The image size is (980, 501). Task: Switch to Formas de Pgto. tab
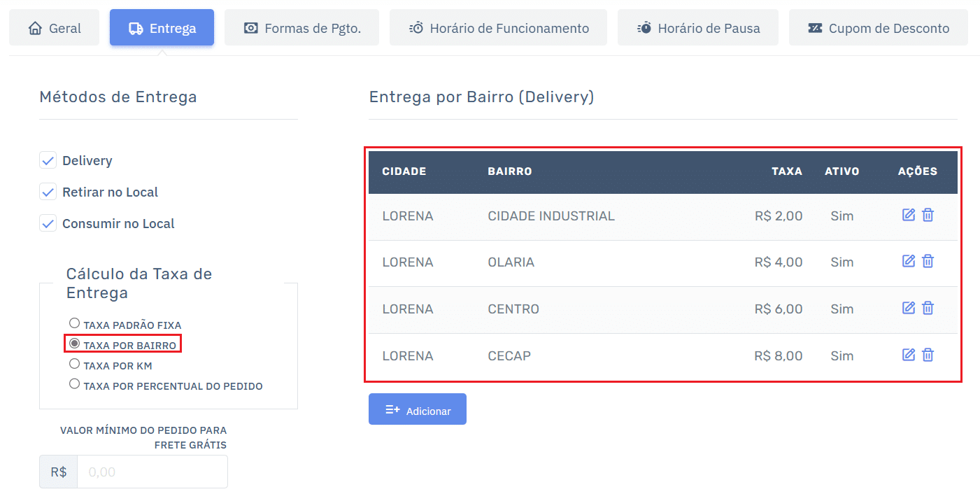tap(301, 28)
